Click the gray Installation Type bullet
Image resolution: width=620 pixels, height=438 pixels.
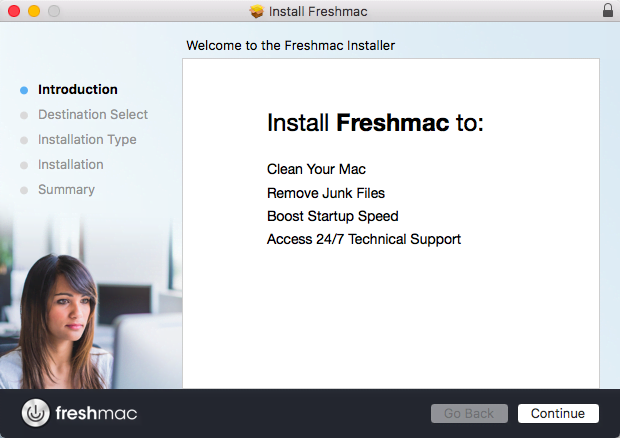(x=24, y=140)
